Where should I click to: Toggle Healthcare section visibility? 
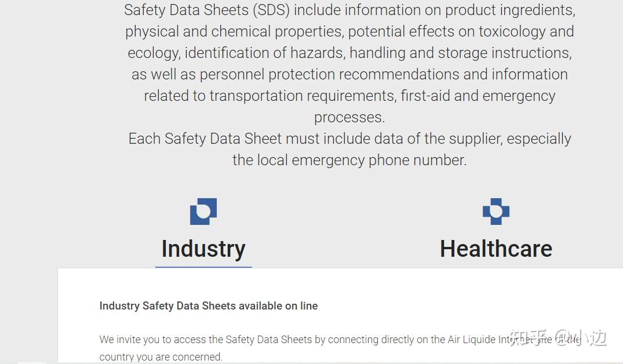[496, 248]
